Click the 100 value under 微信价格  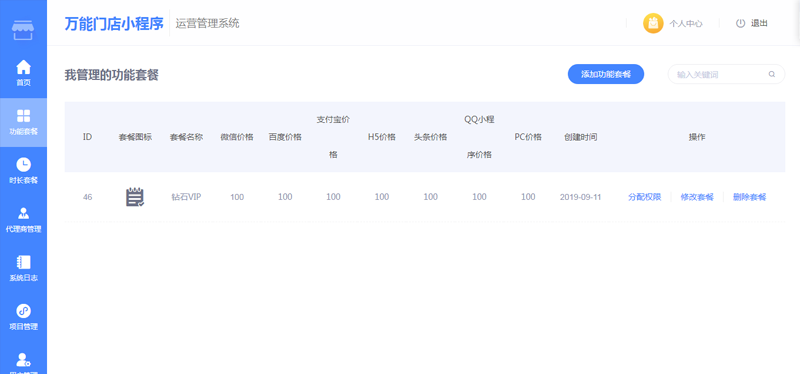click(x=237, y=197)
